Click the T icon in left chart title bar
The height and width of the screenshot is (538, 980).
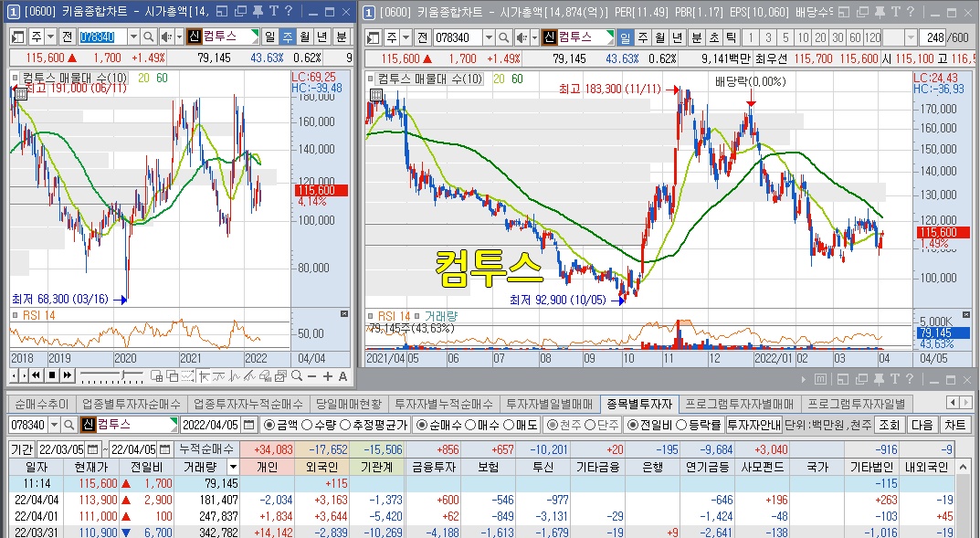point(273,11)
